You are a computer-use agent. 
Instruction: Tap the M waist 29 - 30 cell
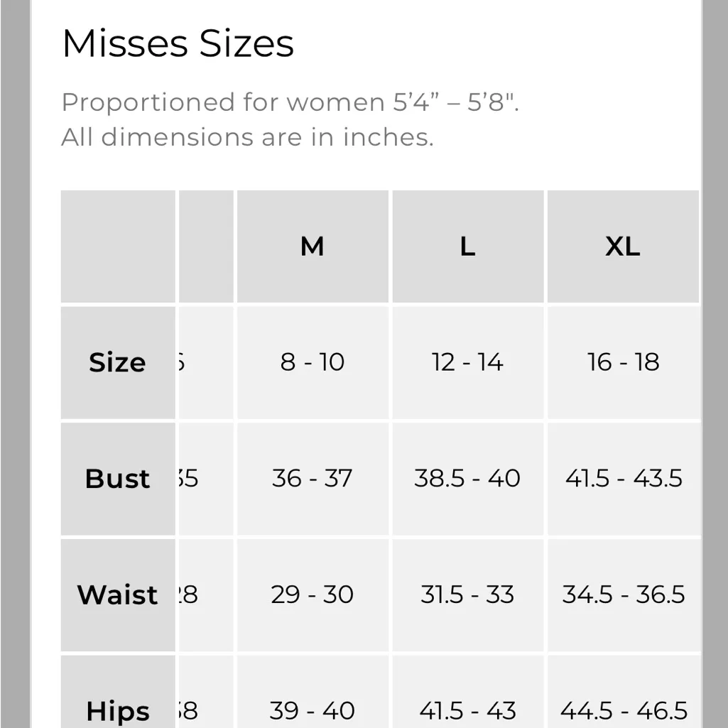(313, 594)
